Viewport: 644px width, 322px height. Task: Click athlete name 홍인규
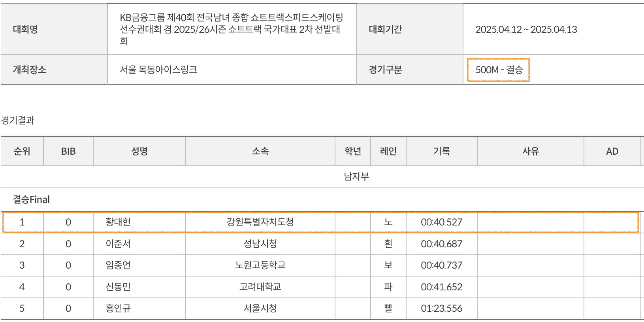[118, 309]
